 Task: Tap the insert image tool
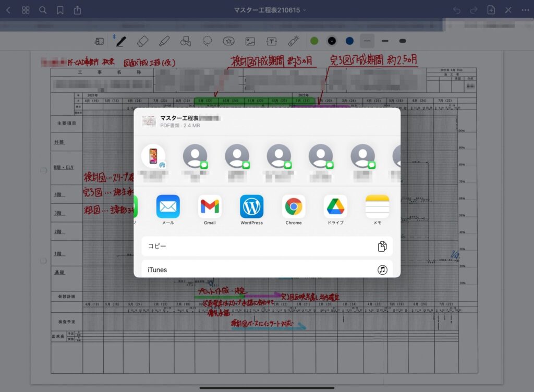(250, 41)
